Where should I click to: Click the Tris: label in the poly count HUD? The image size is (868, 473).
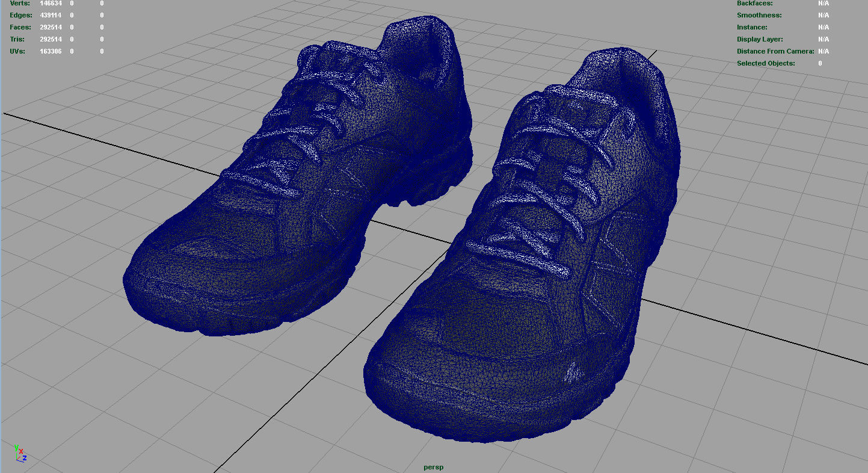tap(17, 39)
